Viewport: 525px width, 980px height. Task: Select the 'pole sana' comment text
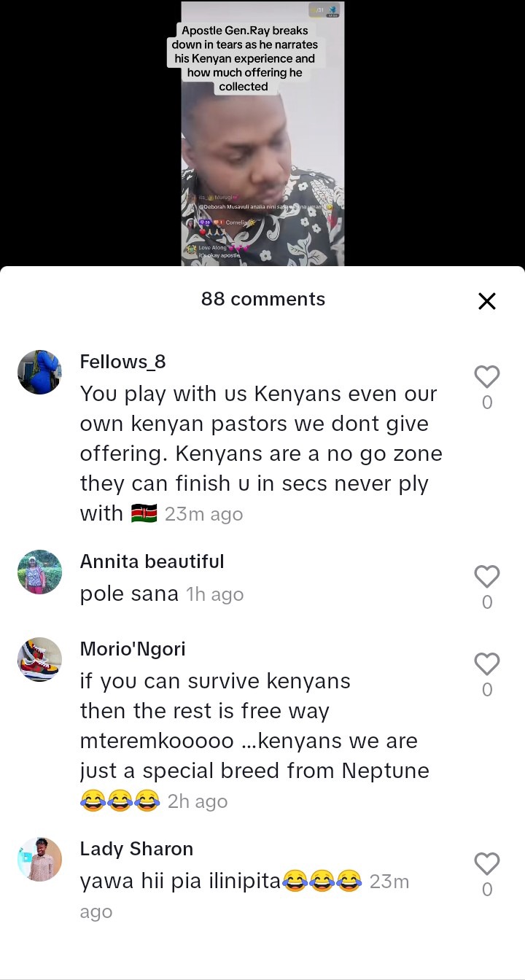pyautogui.click(x=129, y=594)
